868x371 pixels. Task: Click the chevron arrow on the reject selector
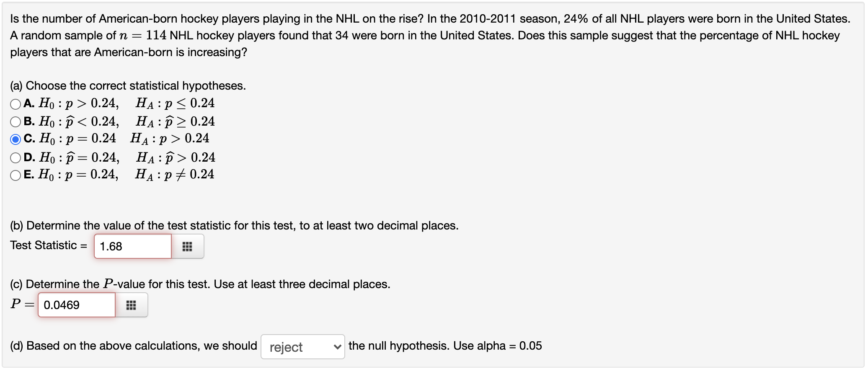point(336,347)
